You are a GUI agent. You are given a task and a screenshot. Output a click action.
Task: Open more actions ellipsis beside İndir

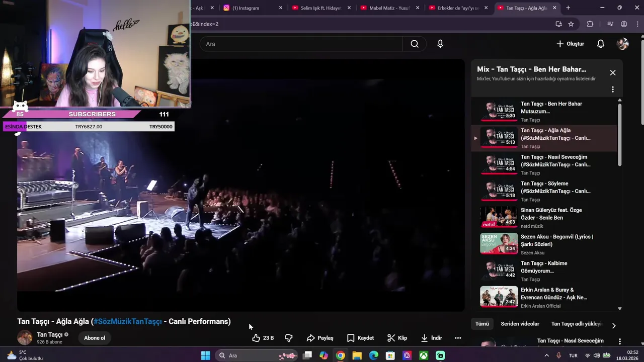(458, 338)
